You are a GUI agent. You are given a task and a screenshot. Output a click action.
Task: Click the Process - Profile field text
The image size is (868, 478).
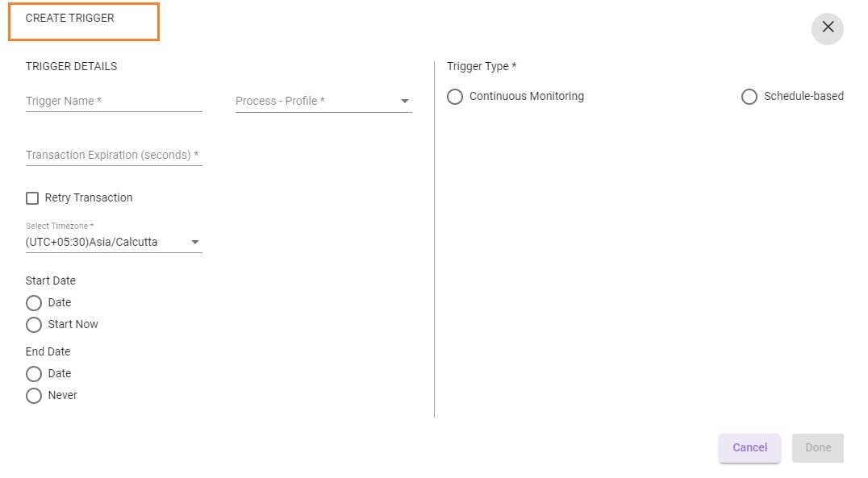coord(280,102)
